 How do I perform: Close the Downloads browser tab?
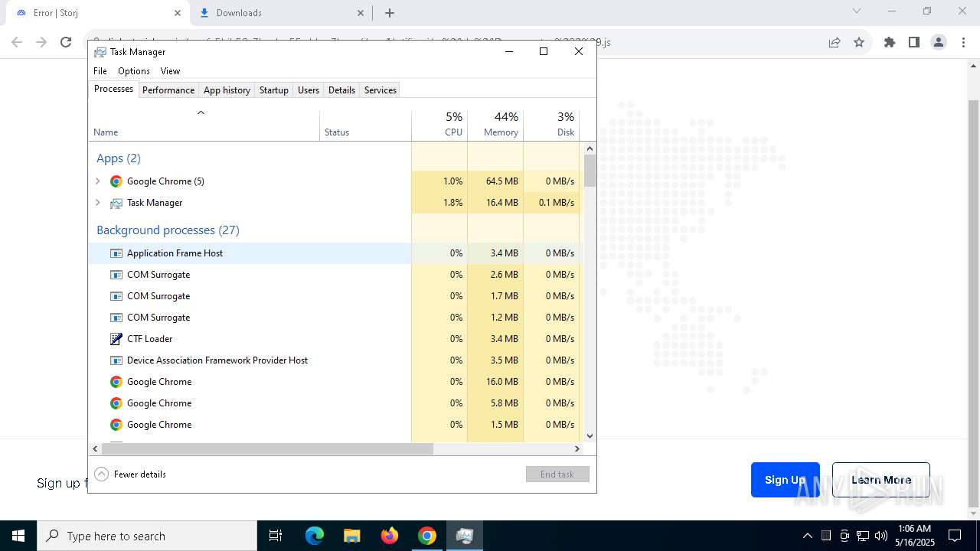(x=361, y=13)
